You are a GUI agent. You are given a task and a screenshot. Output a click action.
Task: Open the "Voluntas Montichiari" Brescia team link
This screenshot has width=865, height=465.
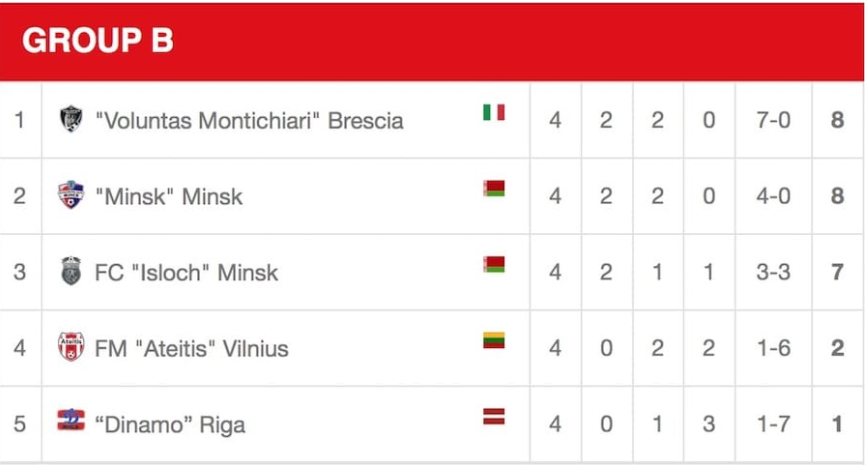coord(249,121)
